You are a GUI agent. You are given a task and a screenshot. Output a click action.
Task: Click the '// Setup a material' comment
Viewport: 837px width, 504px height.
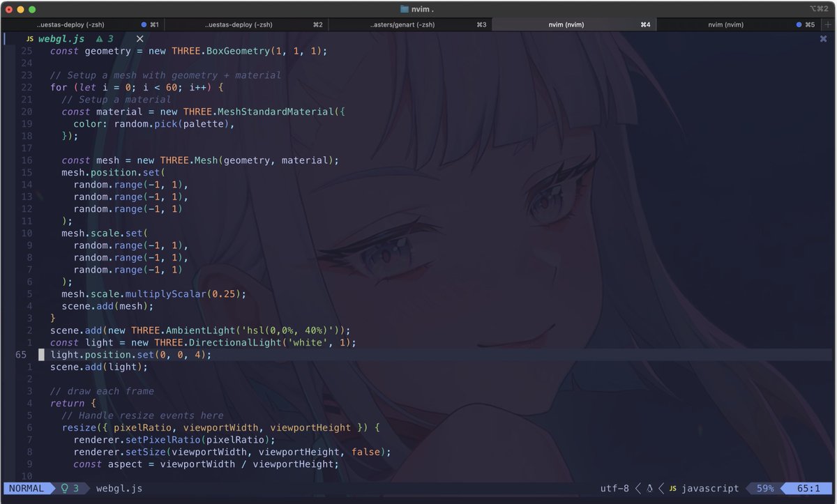(116, 100)
